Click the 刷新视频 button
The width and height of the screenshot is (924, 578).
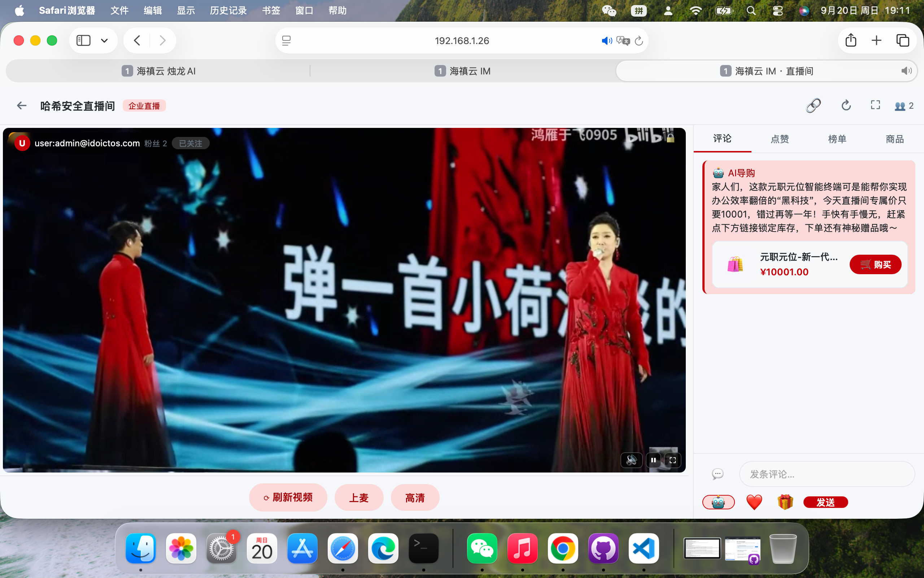288,497
